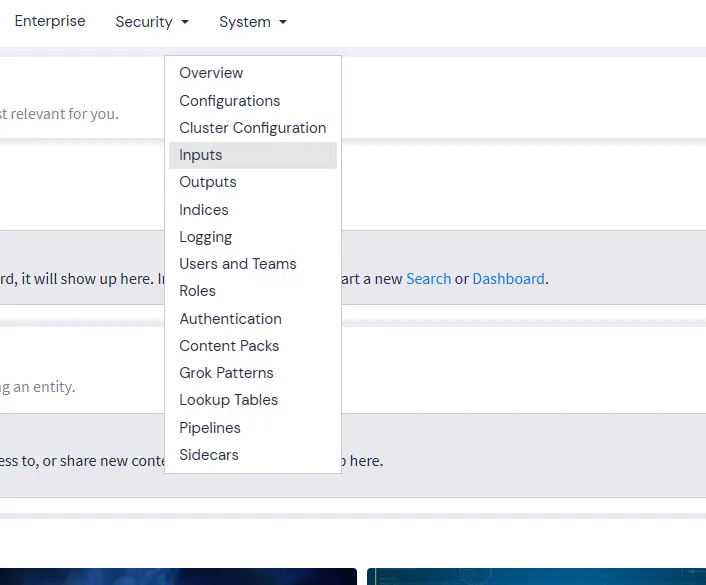
Task: Open Pipelines from System menu
Action: click(x=253, y=428)
